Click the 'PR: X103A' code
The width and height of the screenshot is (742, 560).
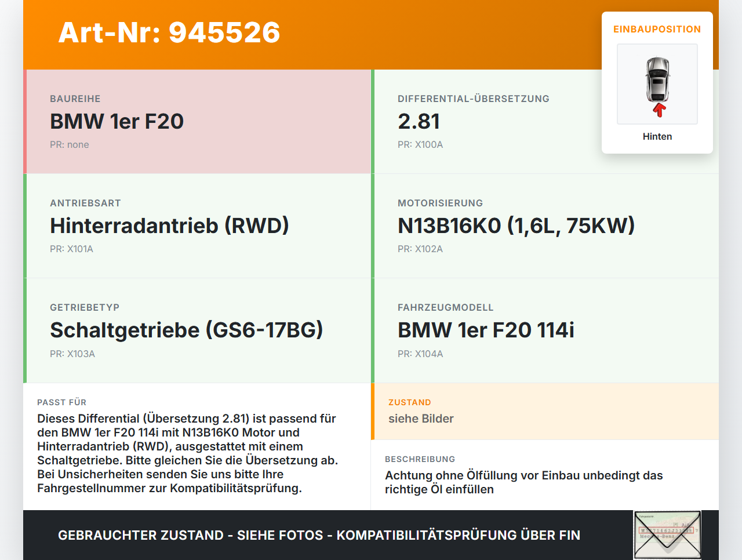[x=72, y=354]
